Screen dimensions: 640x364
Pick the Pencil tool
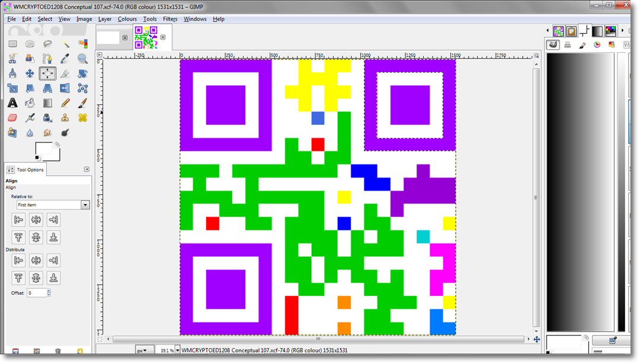[x=65, y=103]
